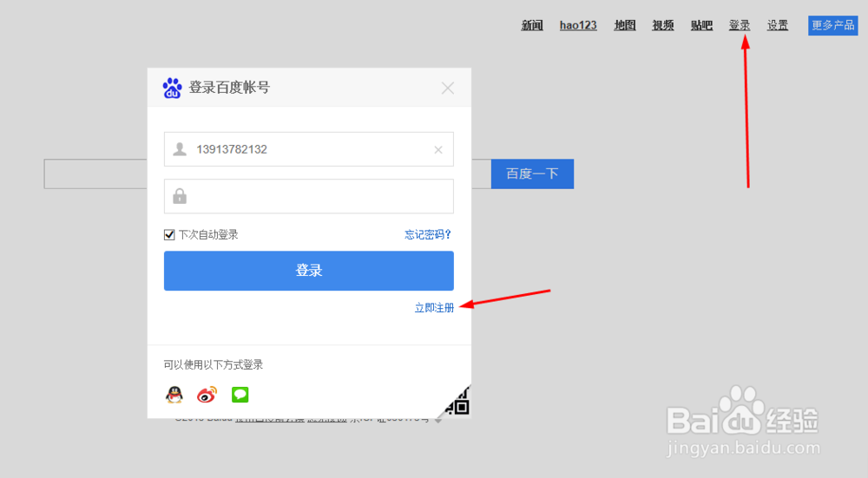Click the Baidu paw logo in dialog header

tap(172, 88)
